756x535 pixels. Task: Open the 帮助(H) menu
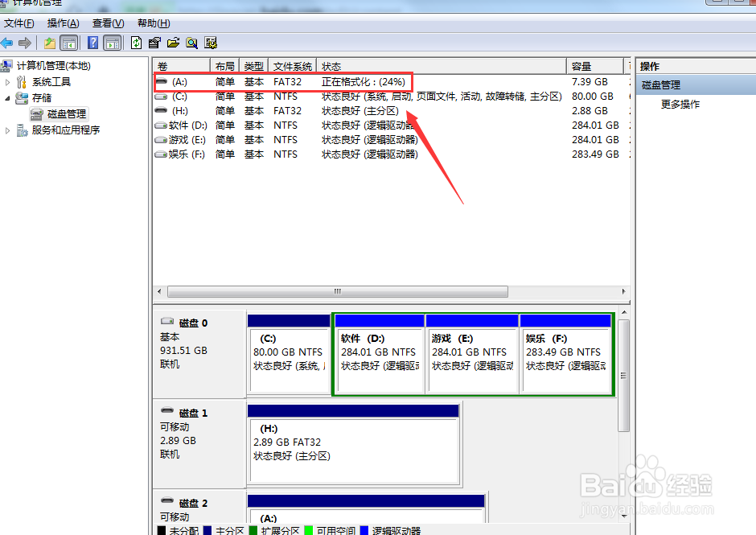(154, 23)
